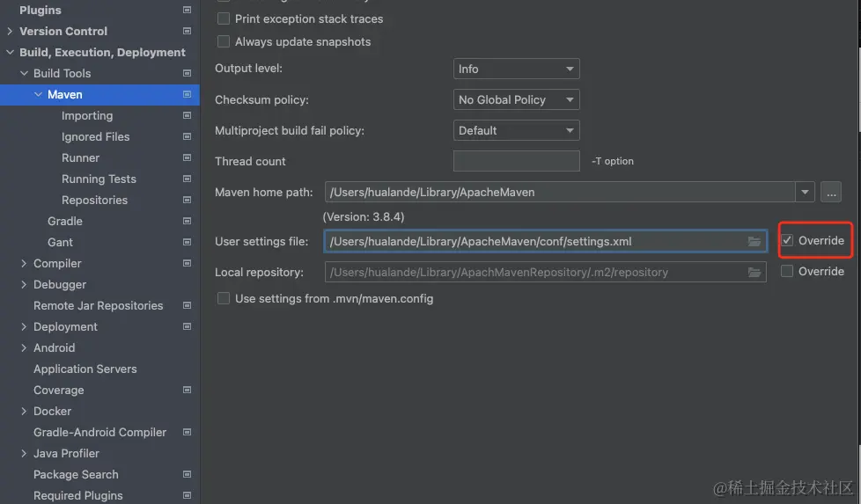Collapse Build, Execution, Deployment section

point(10,52)
